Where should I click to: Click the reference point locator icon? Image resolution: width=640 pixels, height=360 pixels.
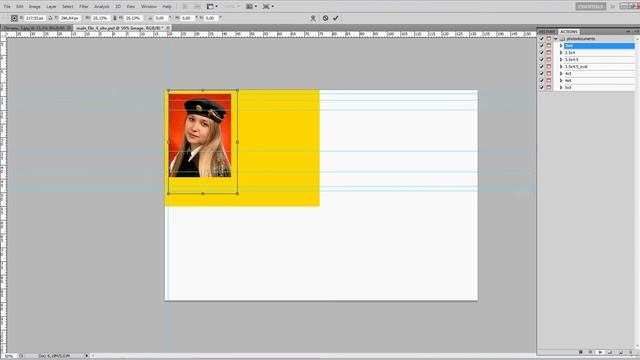(14, 18)
